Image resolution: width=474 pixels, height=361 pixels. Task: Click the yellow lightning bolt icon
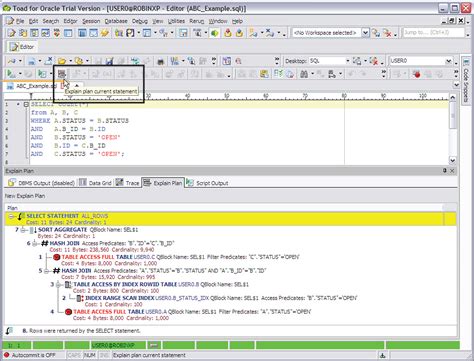click(105, 33)
